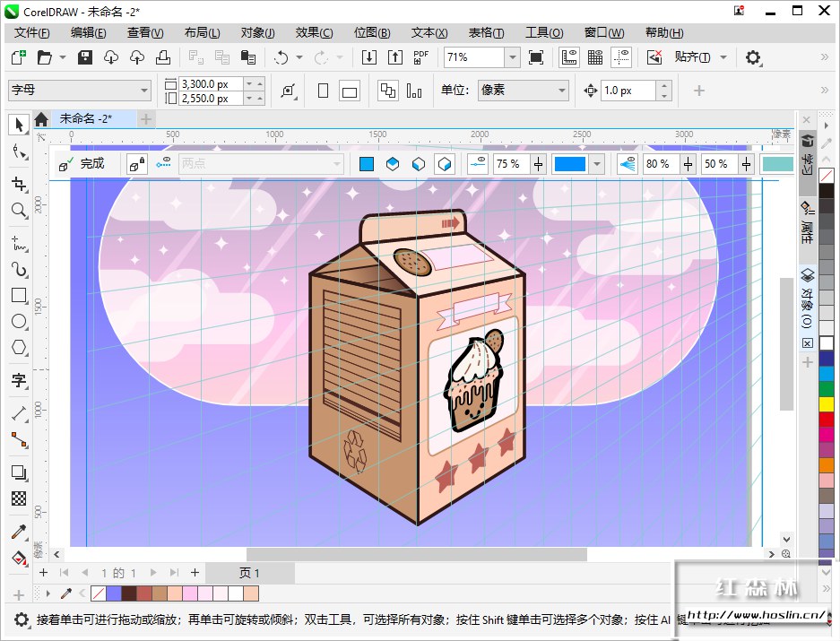Image resolution: width=840 pixels, height=641 pixels.
Task: Select the Zoom magnifier tool
Action: point(19,210)
